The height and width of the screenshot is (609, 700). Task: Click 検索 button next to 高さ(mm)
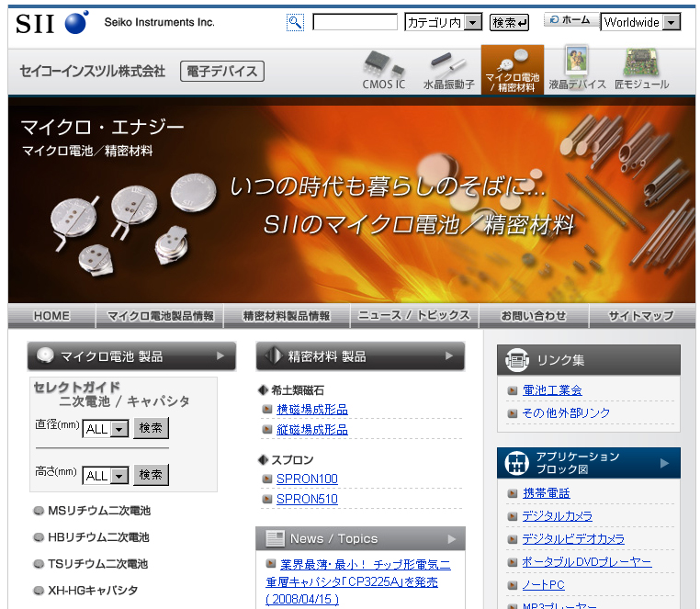click(x=151, y=474)
